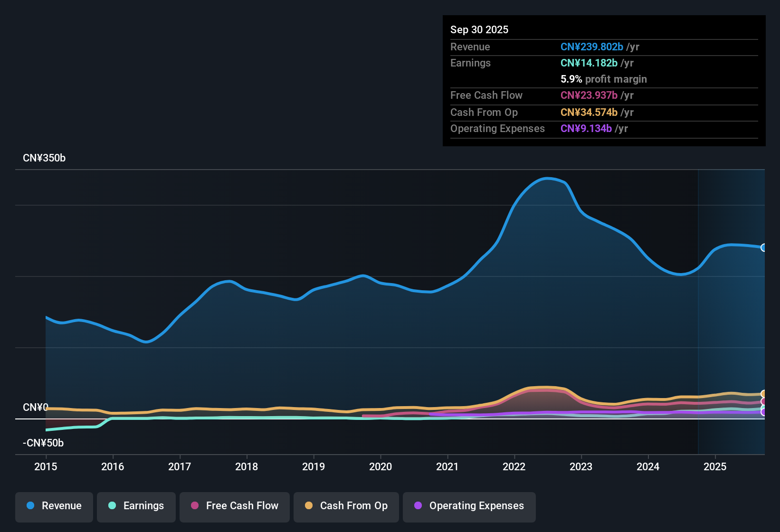Click the CN¥239.802b Revenue value link
The height and width of the screenshot is (532, 780).
(591, 47)
